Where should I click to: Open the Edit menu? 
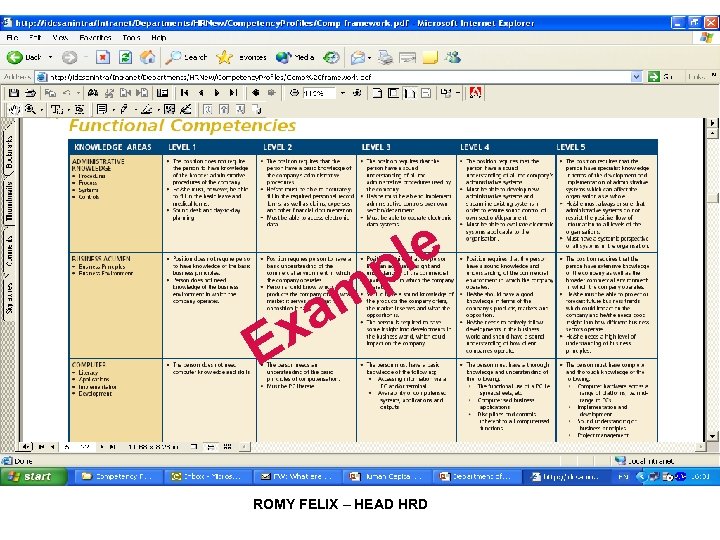click(x=35, y=38)
